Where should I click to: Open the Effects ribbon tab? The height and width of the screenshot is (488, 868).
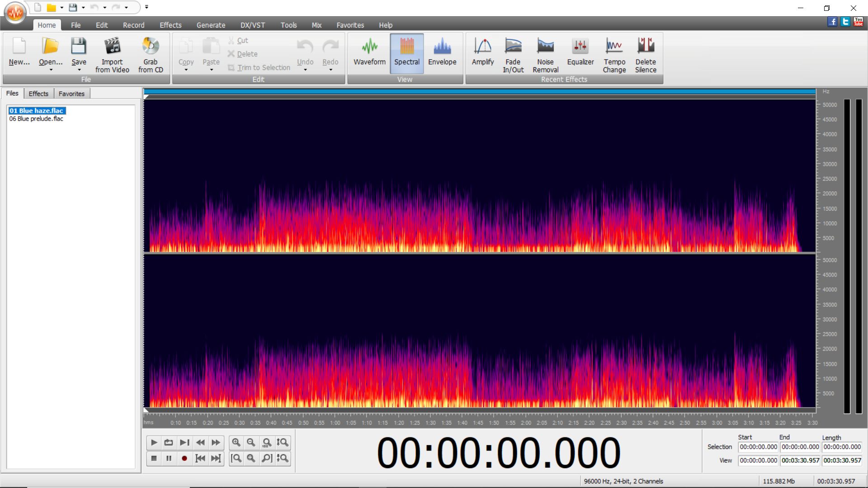click(170, 25)
